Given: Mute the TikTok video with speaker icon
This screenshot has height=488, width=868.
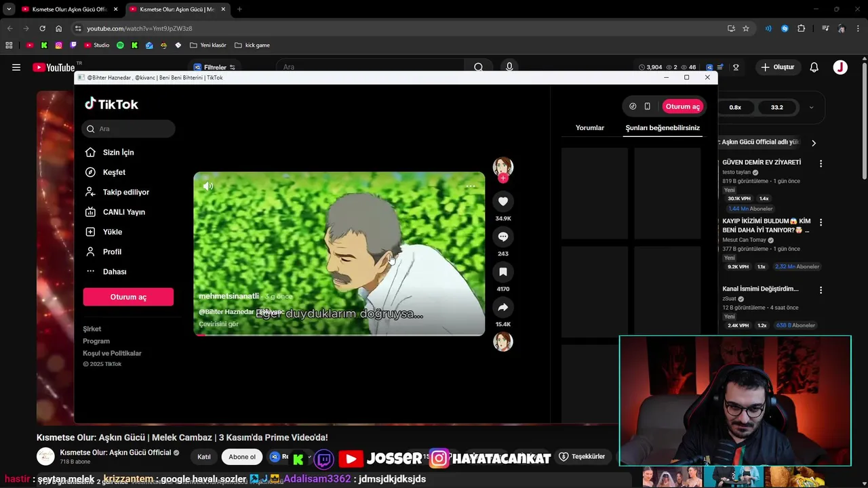Looking at the screenshot, I should coord(208,186).
